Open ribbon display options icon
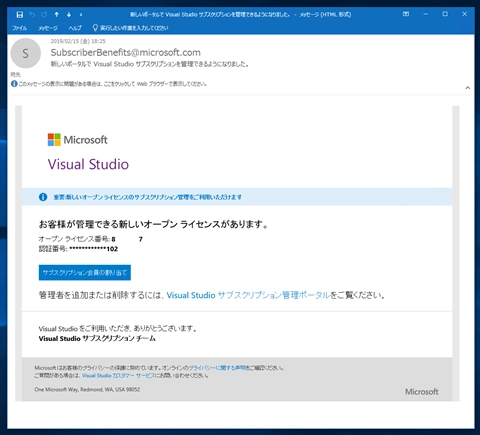This screenshot has width=480, height=435. (x=406, y=14)
